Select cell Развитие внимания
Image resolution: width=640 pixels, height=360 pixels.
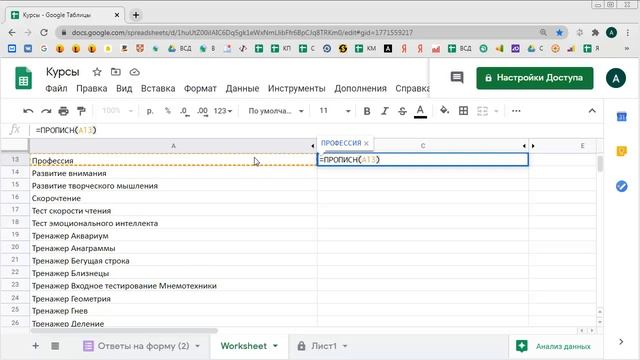173,173
